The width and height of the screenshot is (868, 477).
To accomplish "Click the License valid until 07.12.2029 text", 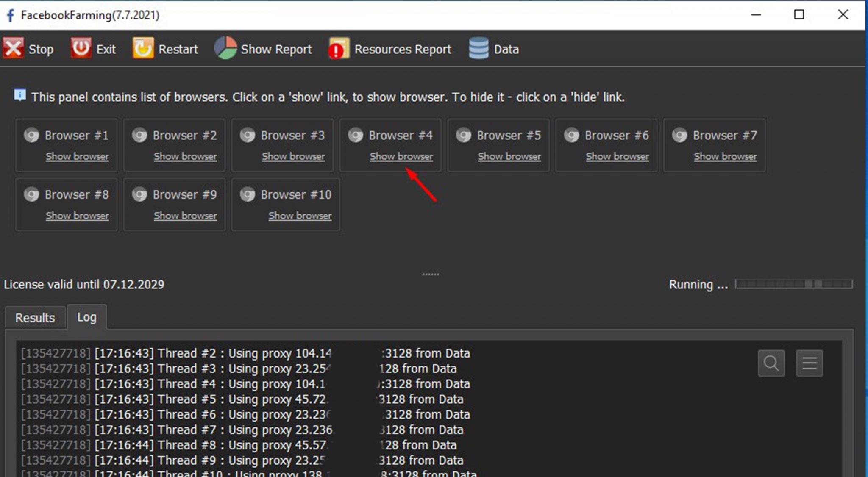I will (x=84, y=284).
